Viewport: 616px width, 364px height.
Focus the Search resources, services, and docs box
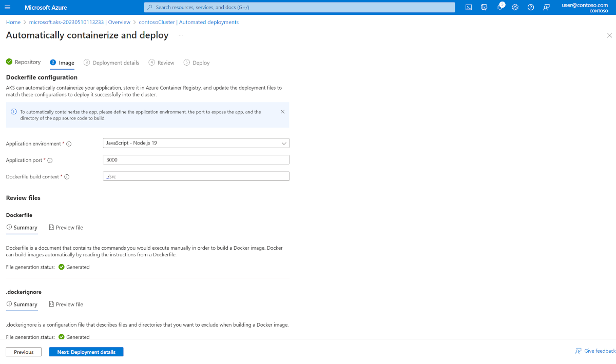[x=299, y=7]
